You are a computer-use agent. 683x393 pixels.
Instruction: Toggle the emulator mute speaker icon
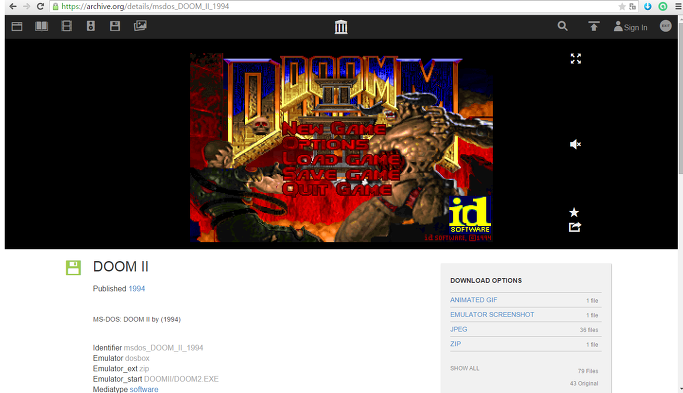point(575,144)
